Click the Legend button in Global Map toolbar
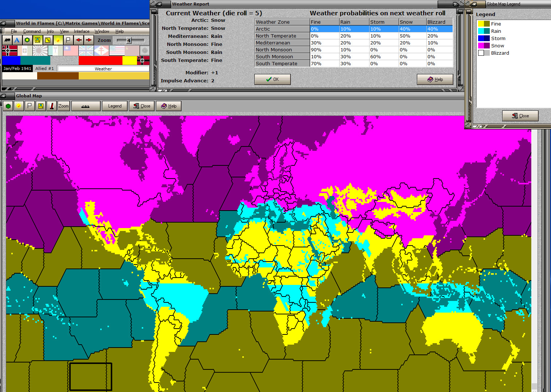This screenshot has width=551, height=392. 115,106
